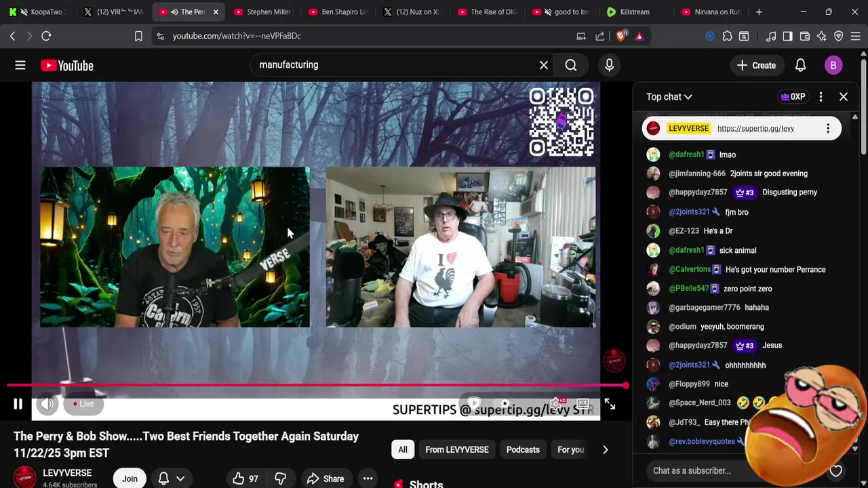Viewport: 868px width, 488px height.
Task: Open the LEVYVERSE channel name link
Action: pos(67,473)
